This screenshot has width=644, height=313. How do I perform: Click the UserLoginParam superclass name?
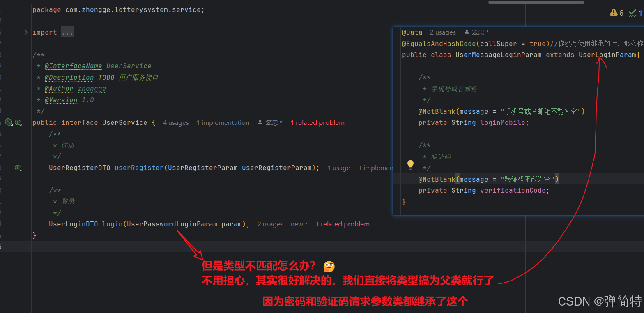click(x=607, y=55)
